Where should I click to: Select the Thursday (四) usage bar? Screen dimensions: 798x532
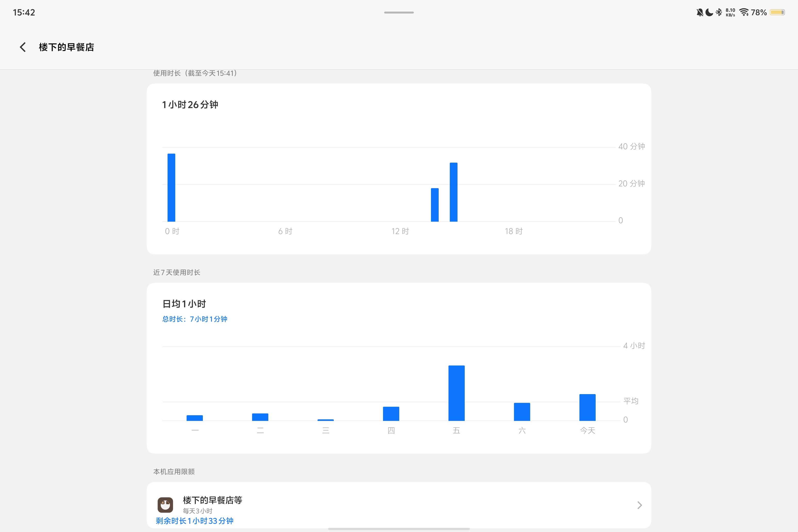point(391,414)
